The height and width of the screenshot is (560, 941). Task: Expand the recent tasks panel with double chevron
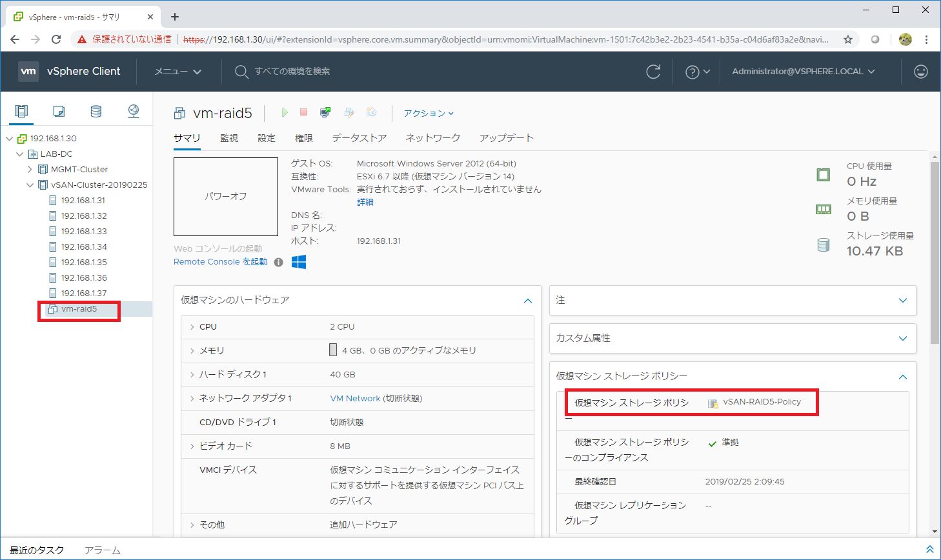929,550
